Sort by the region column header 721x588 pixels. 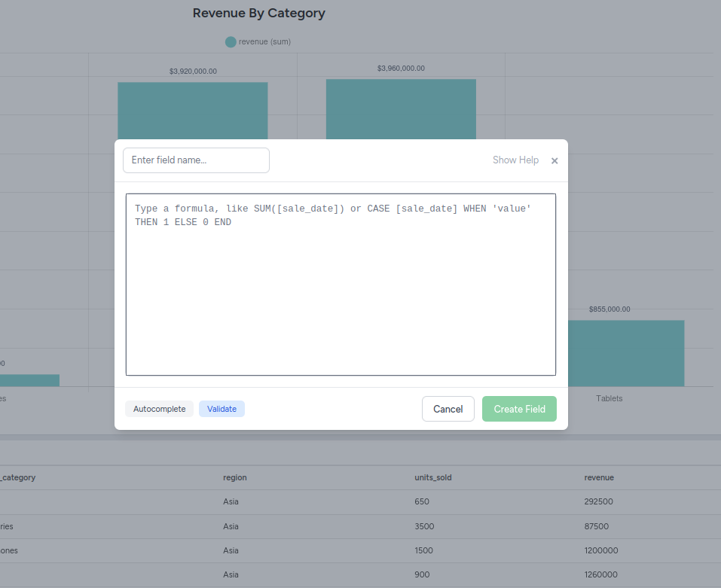(234, 477)
